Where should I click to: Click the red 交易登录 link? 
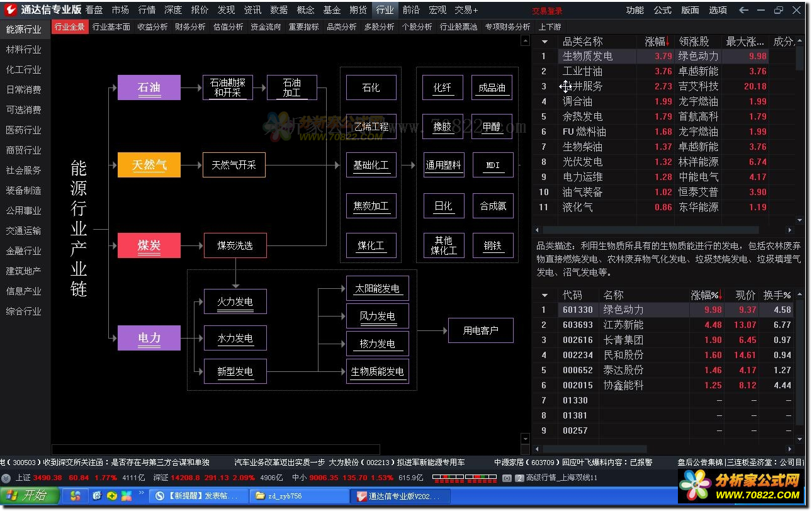tap(547, 11)
